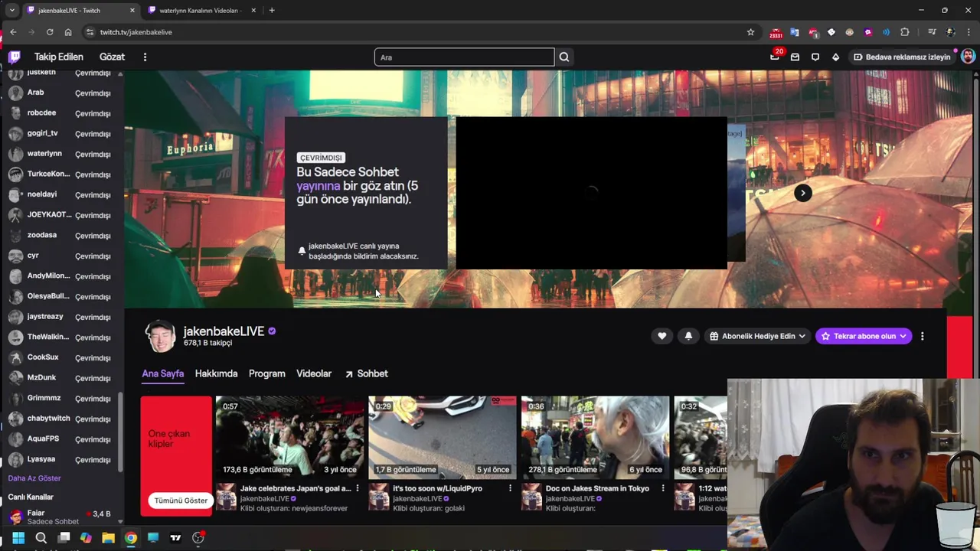Follow the purple 'yayınına' link
Screen dimensions: 980x551
pyautogui.click(x=318, y=186)
